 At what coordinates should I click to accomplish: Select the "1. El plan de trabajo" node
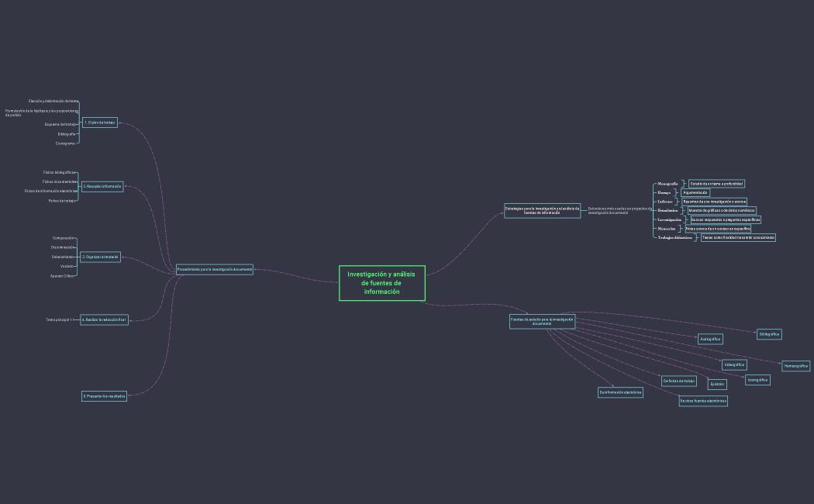[x=100, y=123]
